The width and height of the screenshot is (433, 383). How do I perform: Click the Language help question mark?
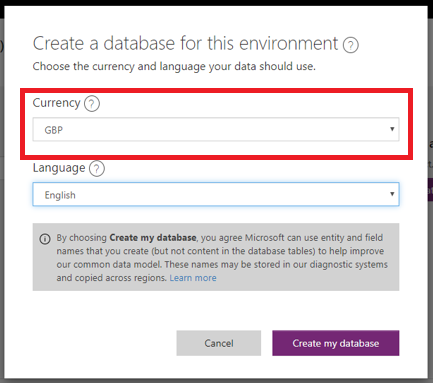97,169
